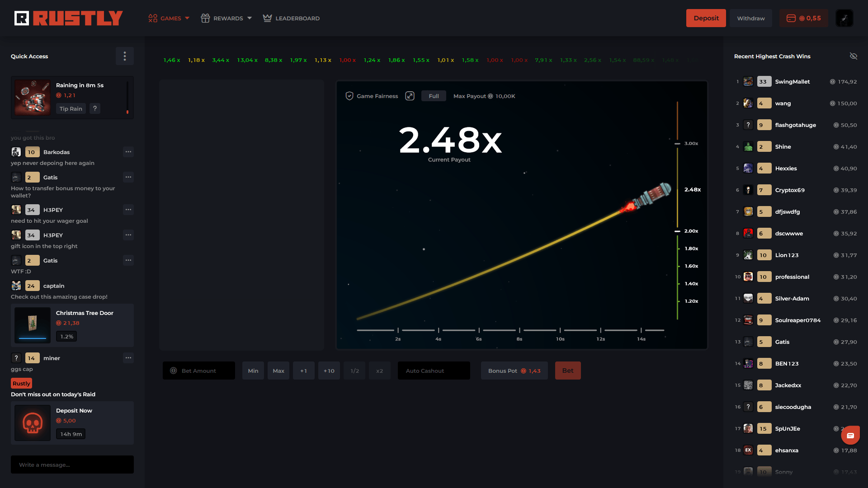This screenshot has height=488, width=868.
Task: Set bet to Max amount
Action: pos(278,371)
